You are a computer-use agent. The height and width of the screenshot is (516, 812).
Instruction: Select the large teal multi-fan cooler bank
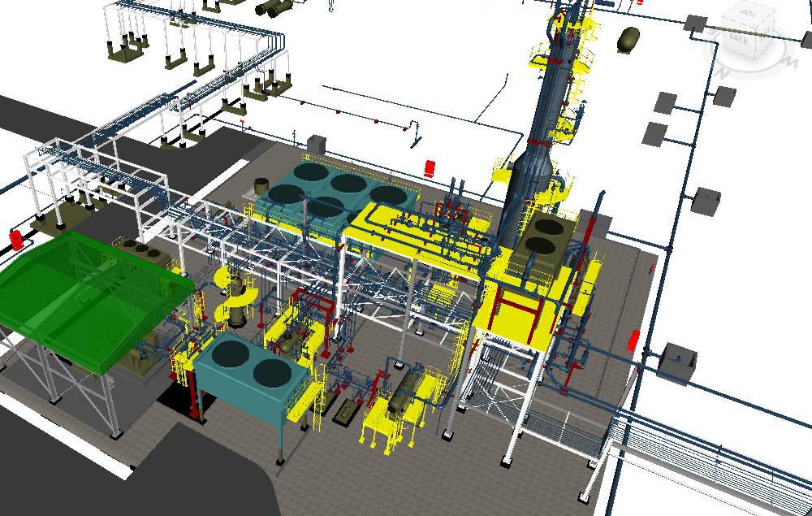pyautogui.click(x=341, y=191)
